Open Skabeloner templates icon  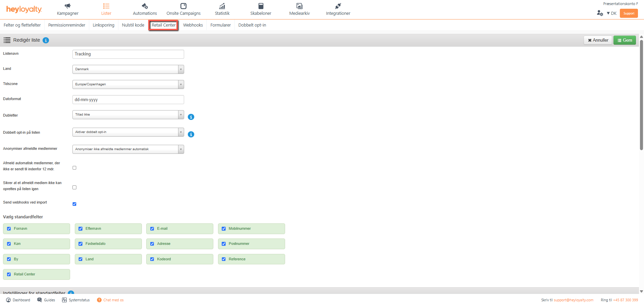[x=261, y=6]
